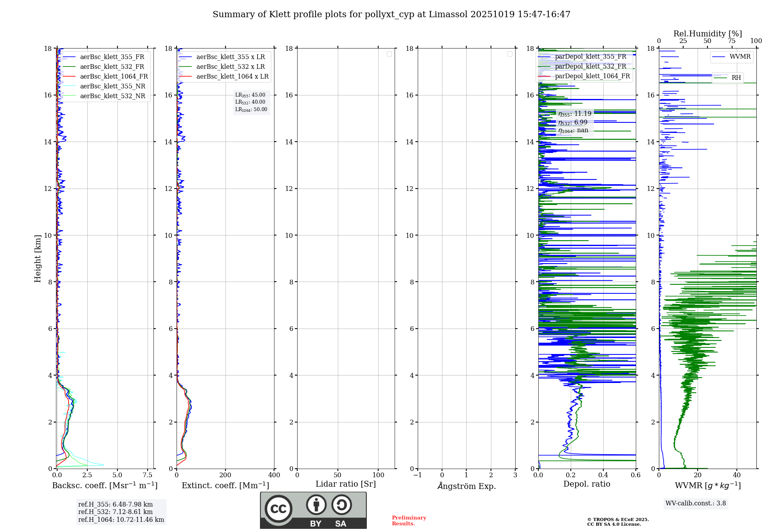Click the WV-calib.const.: 3.8 label
Viewport: 783px width, 532px height.
click(x=695, y=503)
